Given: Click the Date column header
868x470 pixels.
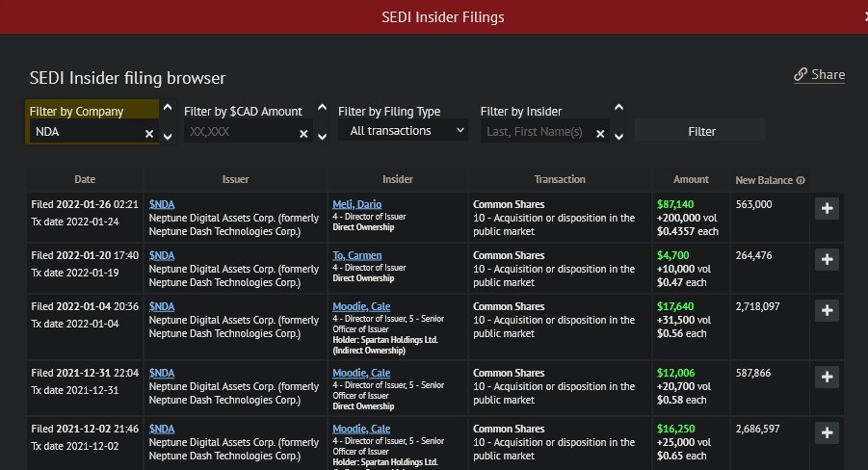Looking at the screenshot, I should (85, 179).
